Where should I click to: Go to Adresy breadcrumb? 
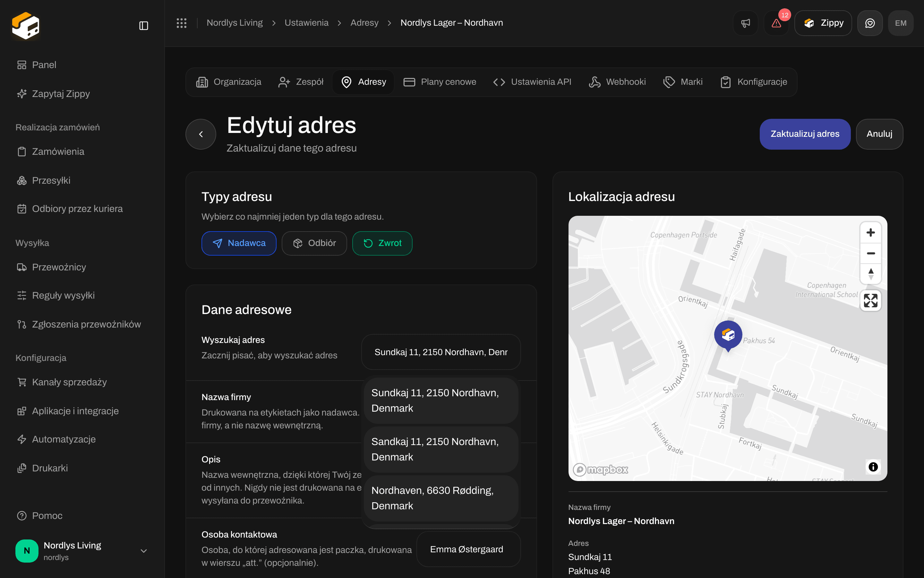pyautogui.click(x=364, y=23)
